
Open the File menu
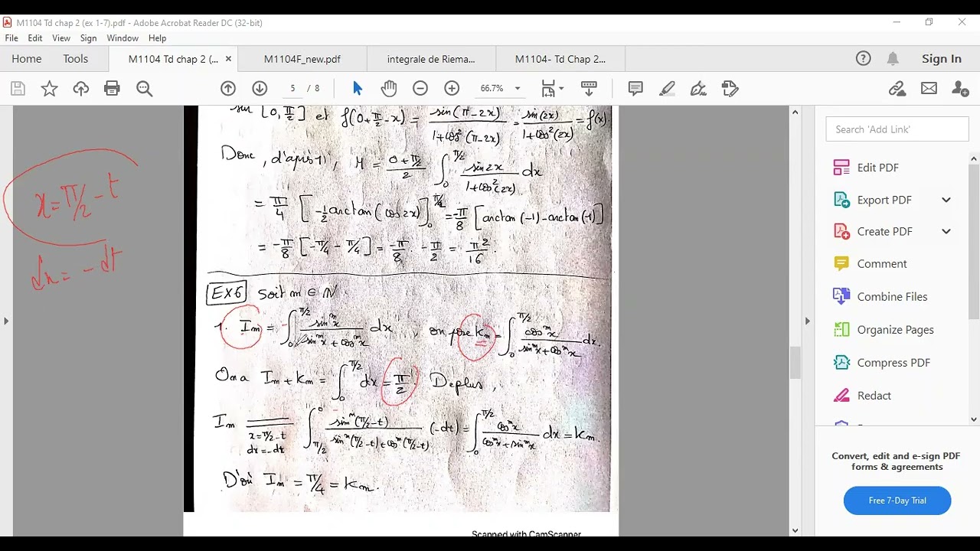[11, 38]
